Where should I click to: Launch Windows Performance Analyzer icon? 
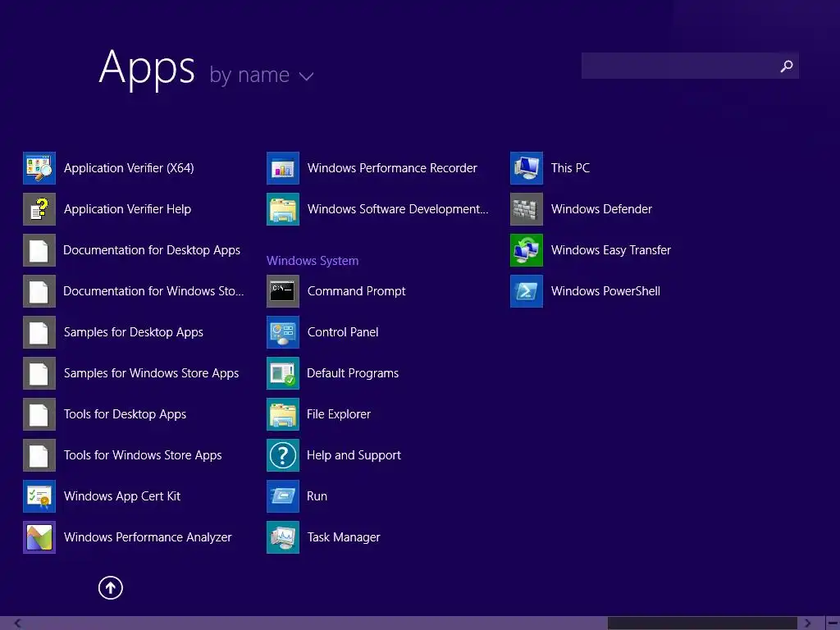click(39, 537)
